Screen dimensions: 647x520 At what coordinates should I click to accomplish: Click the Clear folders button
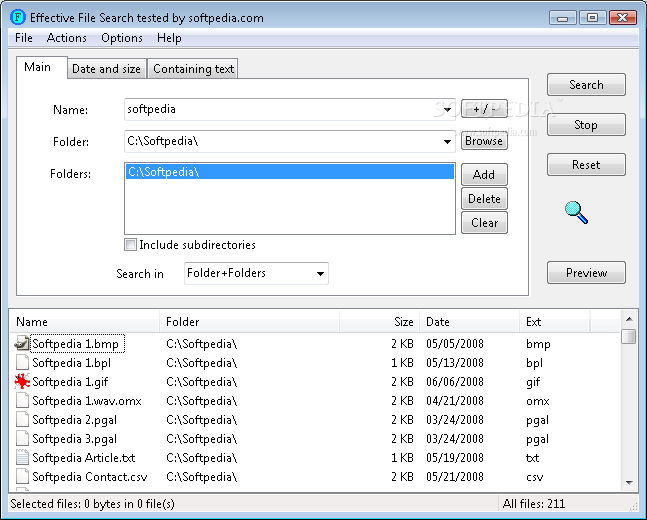click(484, 223)
